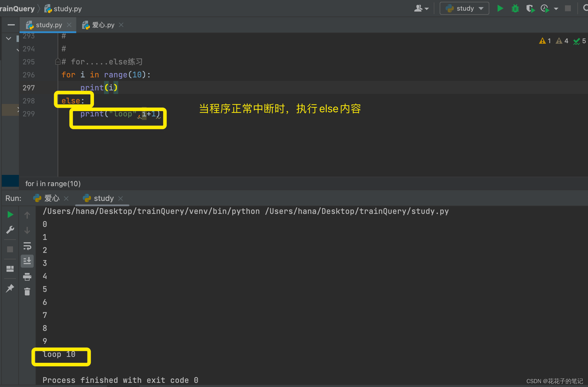Click 'Process finished with exit code 0' text

click(121, 380)
